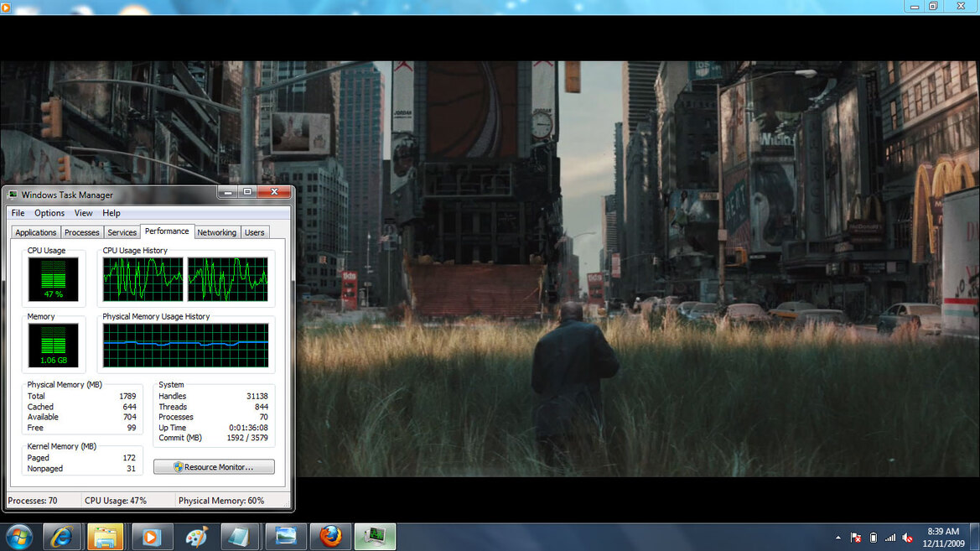Open the View menu in Task Manager

coord(83,213)
